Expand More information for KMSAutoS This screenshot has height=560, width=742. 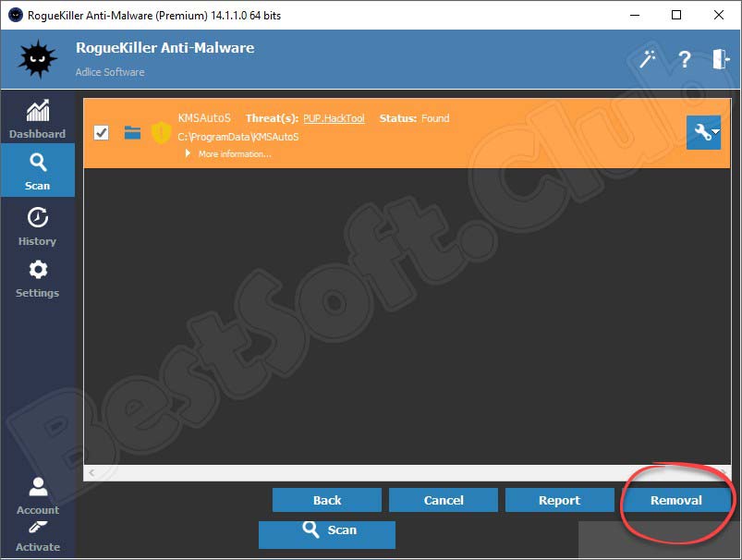pos(229,153)
